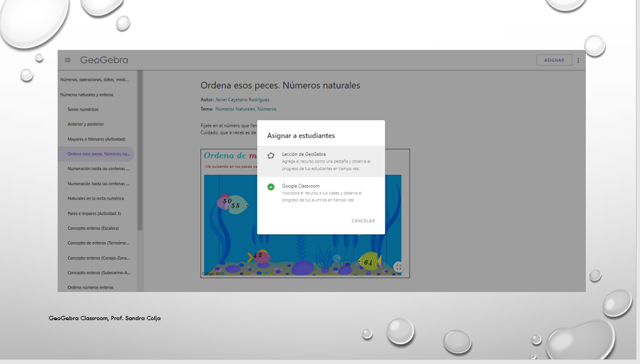Click the ASIGNAR button in header

[x=554, y=60]
